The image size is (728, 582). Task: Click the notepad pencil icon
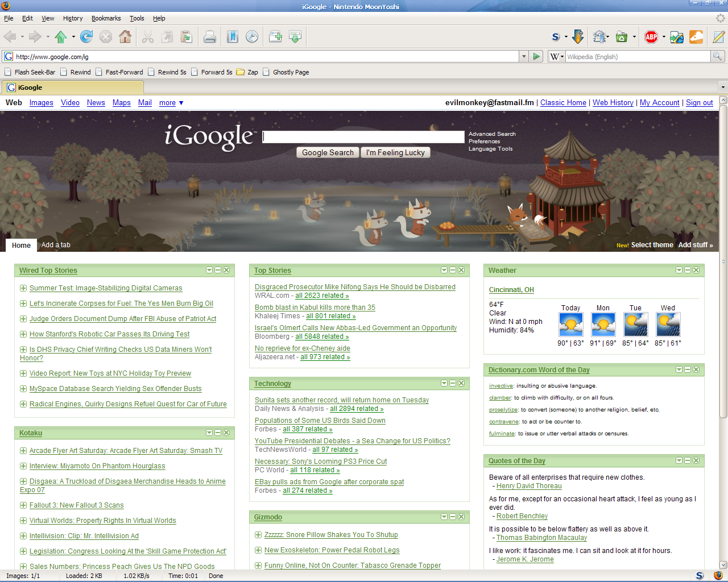718,37
